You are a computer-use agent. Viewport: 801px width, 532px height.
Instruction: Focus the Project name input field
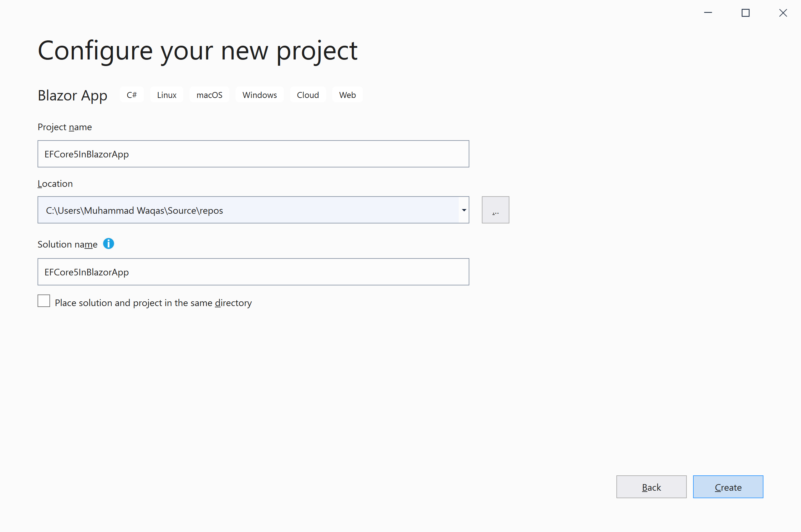pos(253,154)
